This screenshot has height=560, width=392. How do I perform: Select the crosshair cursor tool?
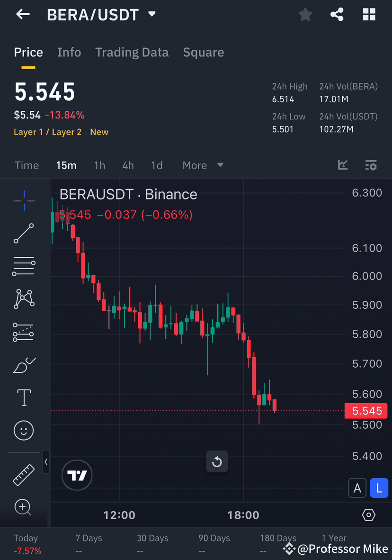[x=24, y=201]
